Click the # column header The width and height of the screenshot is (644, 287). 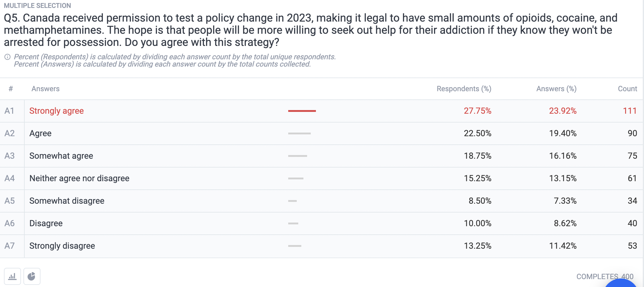tap(11, 89)
